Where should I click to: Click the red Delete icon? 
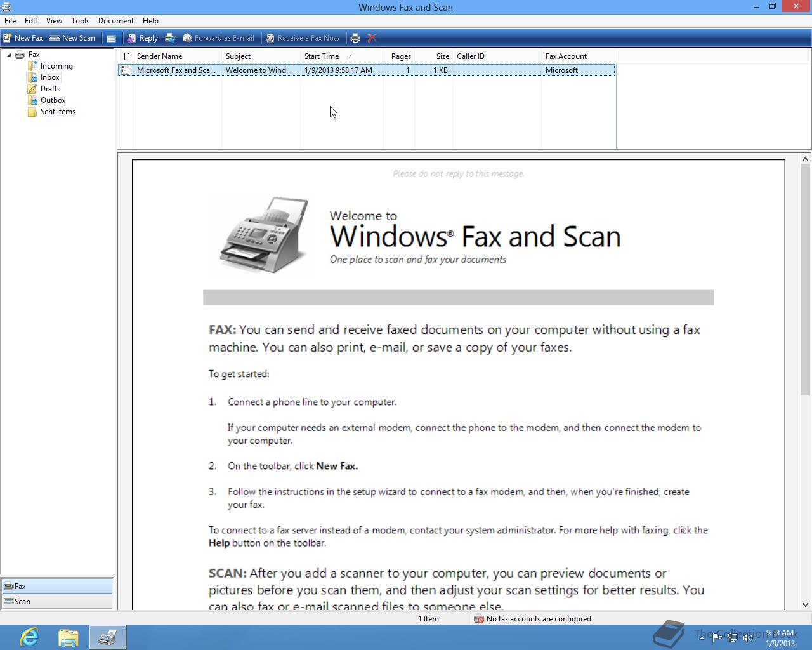pyautogui.click(x=372, y=38)
